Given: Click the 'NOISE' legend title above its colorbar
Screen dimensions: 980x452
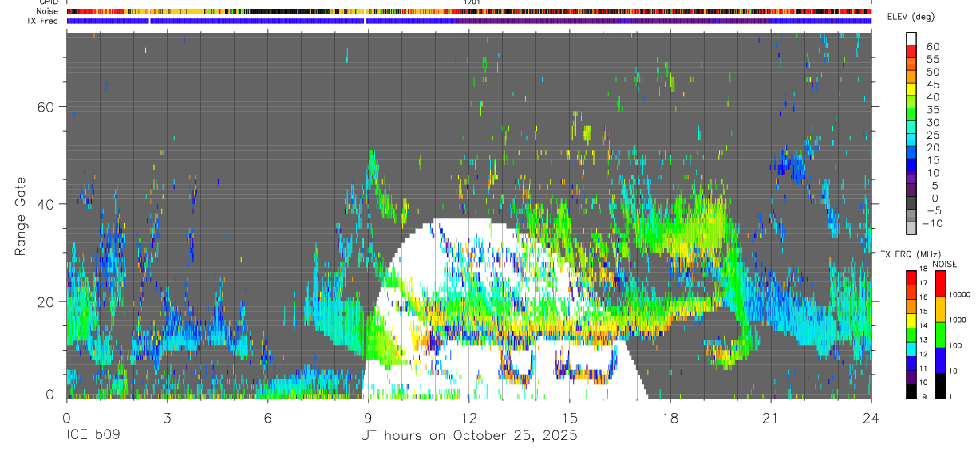Looking at the screenshot, I should 945,264.
